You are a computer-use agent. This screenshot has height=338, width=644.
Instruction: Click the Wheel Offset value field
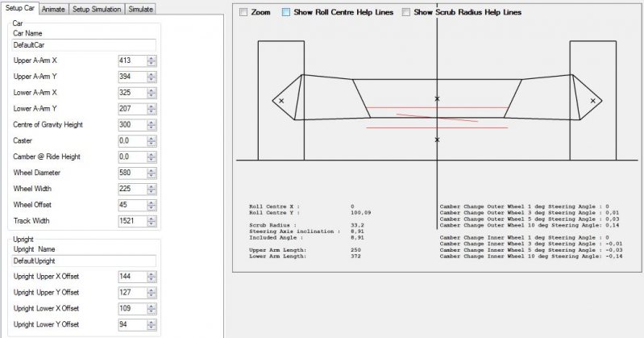[x=131, y=204]
